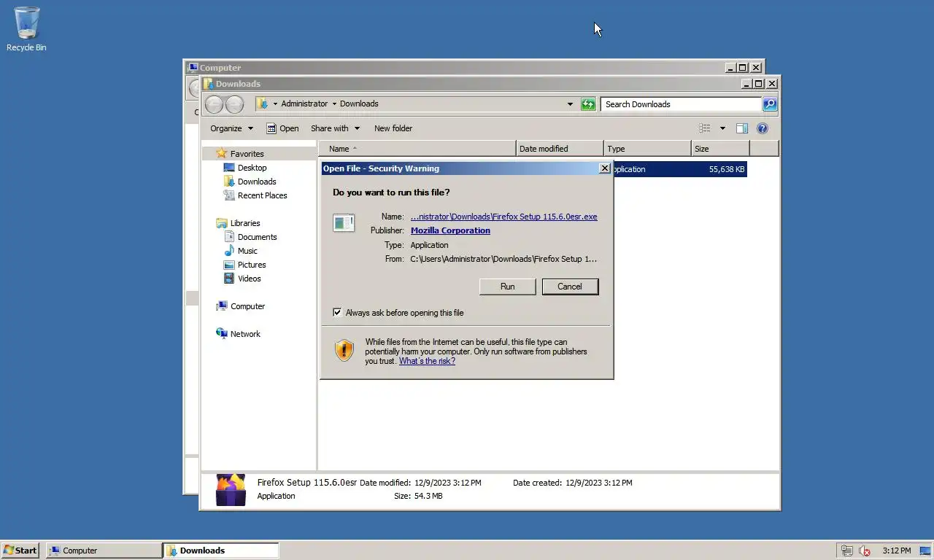Sort by Date modified column header

pyautogui.click(x=560, y=149)
